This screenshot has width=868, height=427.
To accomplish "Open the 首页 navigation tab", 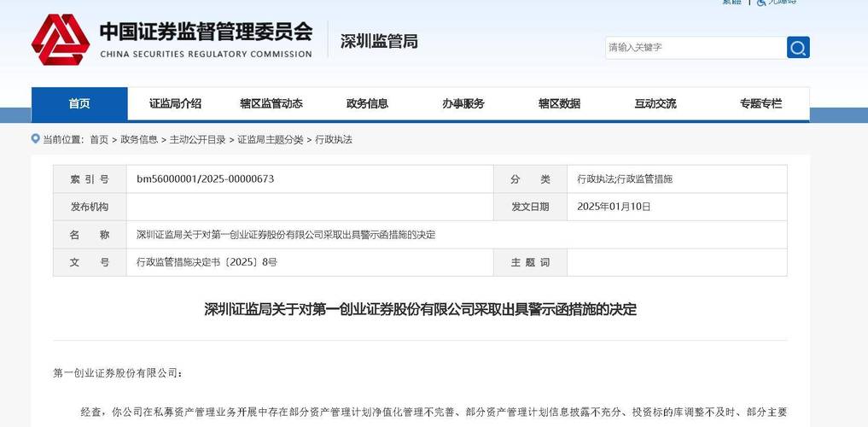I will click(79, 103).
